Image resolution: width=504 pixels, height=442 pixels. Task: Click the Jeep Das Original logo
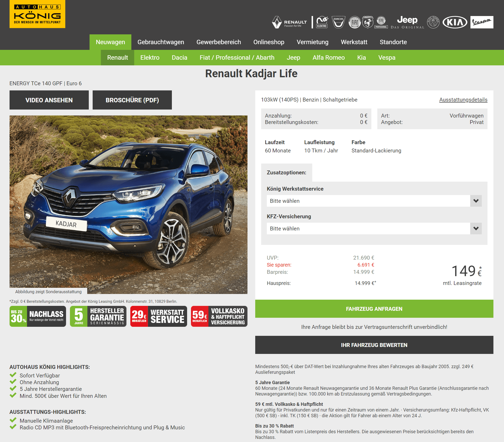pyautogui.click(x=407, y=22)
